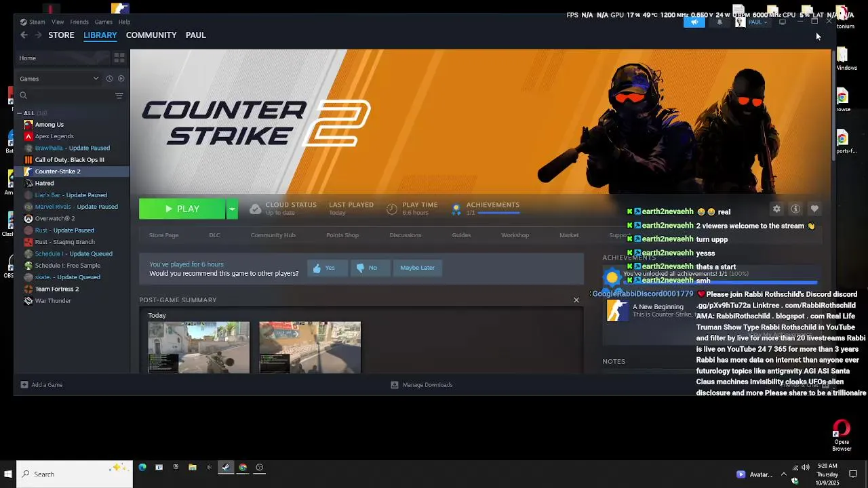Image resolution: width=868 pixels, height=488 pixels.
Task: Open the PAUL profile tab
Action: point(196,35)
